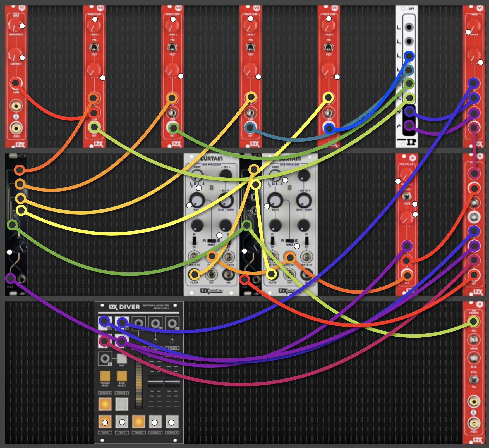Click the top knob on the Fader module
Viewport: 489px width, 448px height.
pyautogui.click(x=474, y=26)
